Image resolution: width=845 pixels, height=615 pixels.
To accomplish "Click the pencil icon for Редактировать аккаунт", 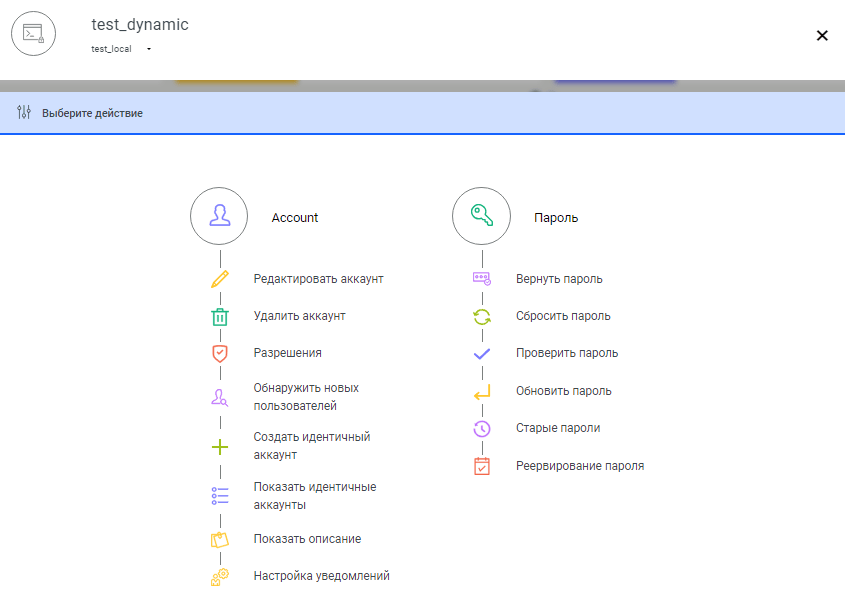I will (220, 279).
